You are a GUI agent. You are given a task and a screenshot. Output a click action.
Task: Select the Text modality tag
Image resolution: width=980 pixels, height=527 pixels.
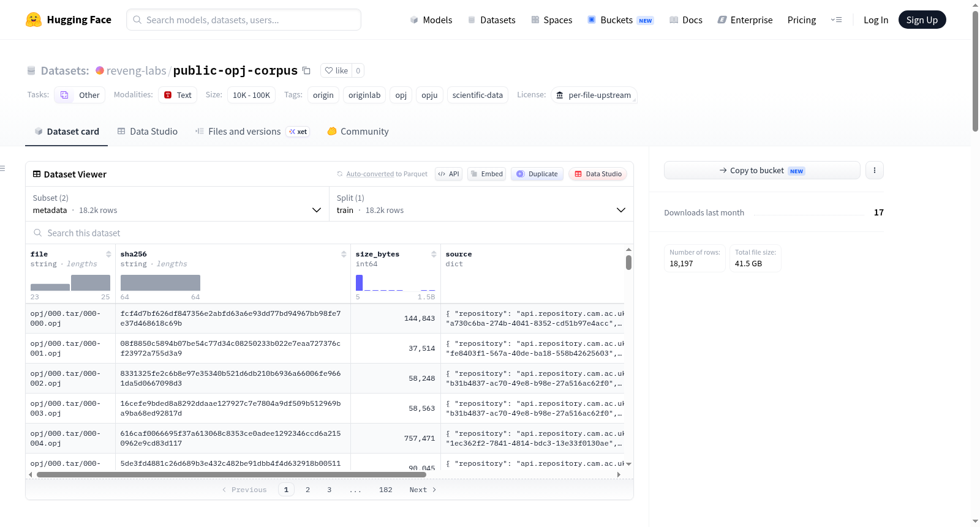(x=178, y=95)
